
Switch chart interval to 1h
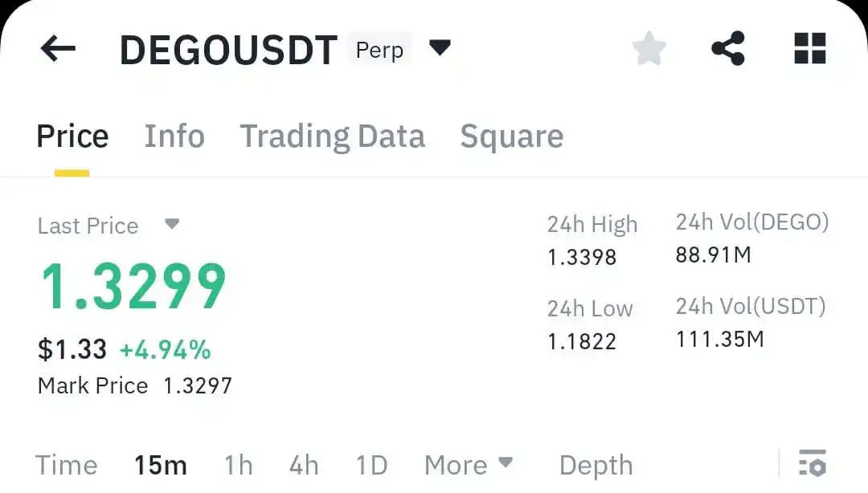(x=238, y=464)
